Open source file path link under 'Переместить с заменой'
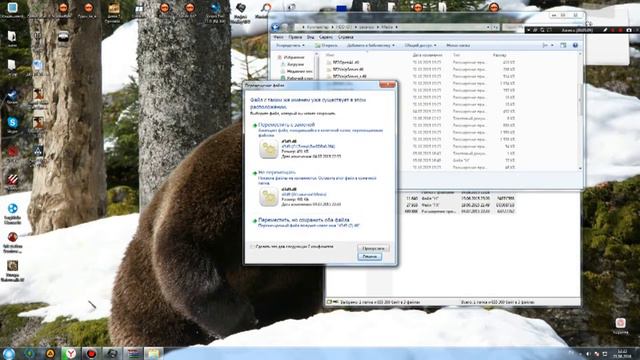Image resolution: width=640 pixels, height=360 pixels. (308, 146)
